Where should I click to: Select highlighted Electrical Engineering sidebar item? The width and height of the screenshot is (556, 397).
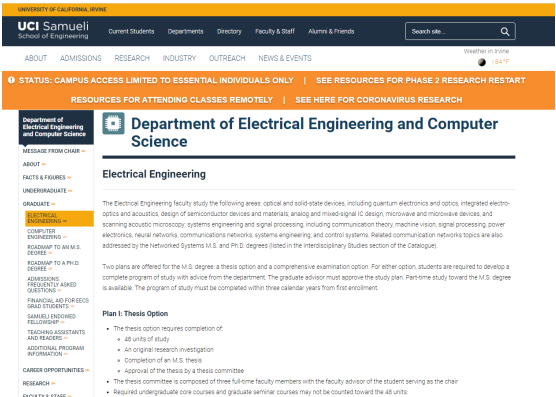[x=59, y=218]
